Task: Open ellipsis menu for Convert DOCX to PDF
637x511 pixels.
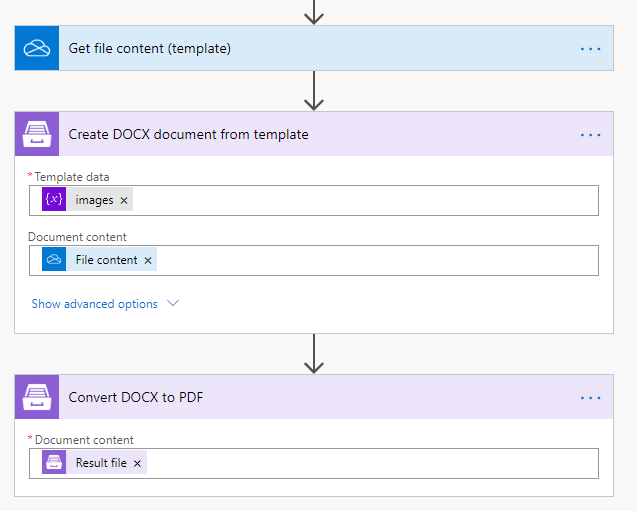Action: tap(591, 397)
